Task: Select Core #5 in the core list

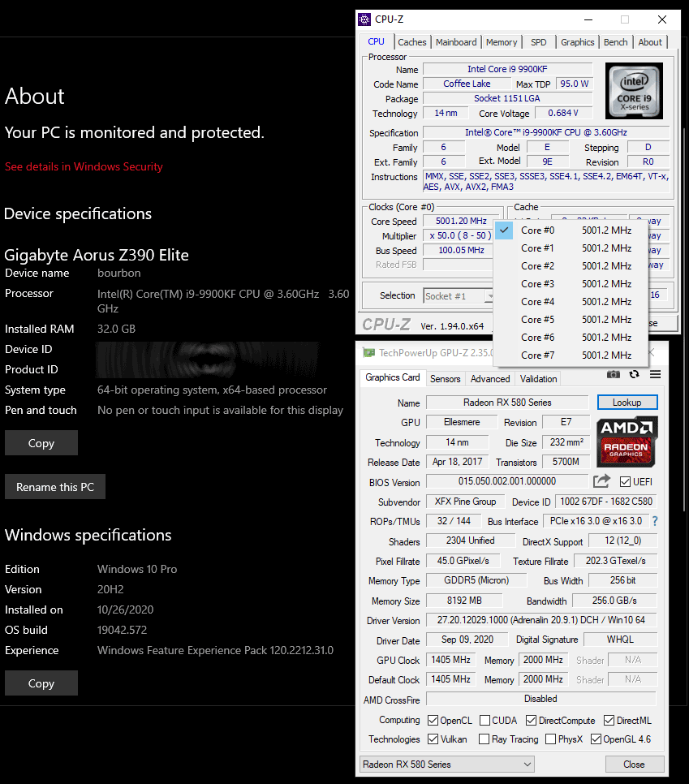Action: [571, 320]
